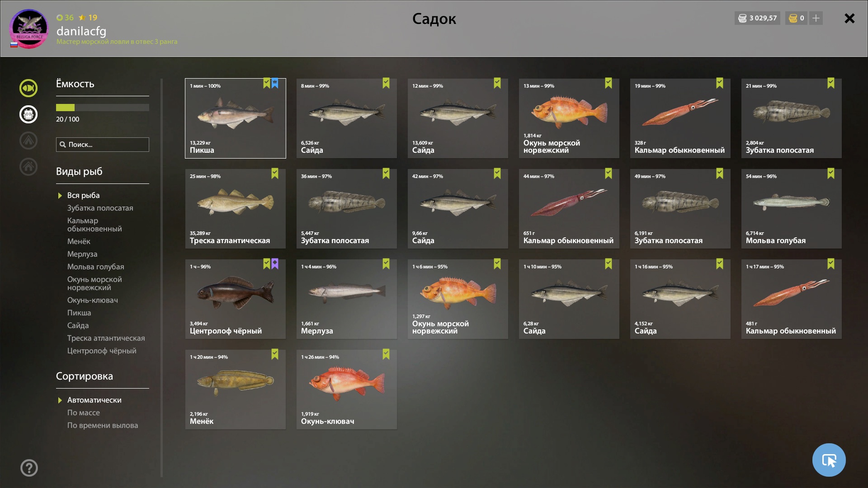Select Автоматически sorting option

pyautogui.click(x=94, y=400)
